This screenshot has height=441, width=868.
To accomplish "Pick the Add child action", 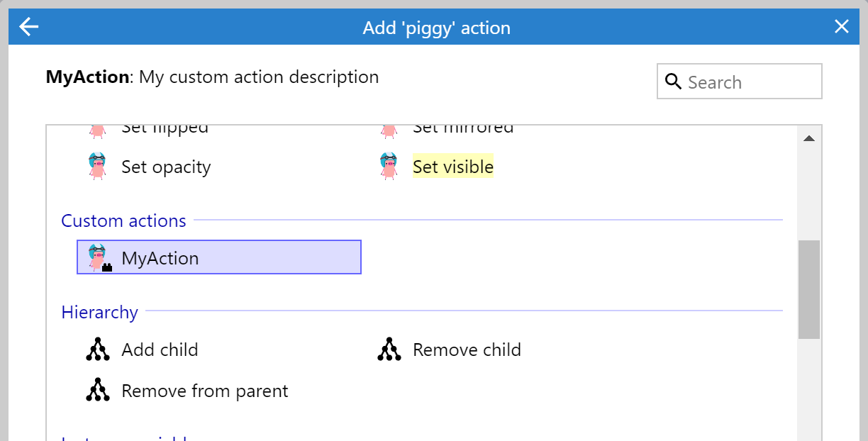I will coord(160,349).
